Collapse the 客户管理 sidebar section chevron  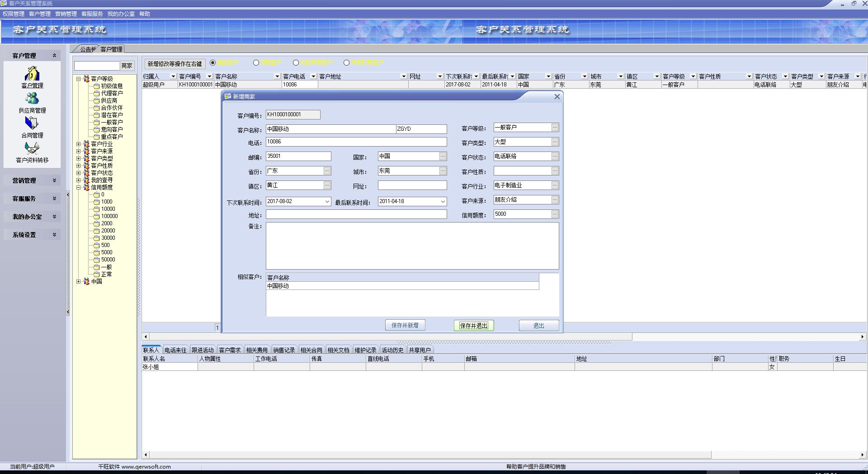(54, 56)
